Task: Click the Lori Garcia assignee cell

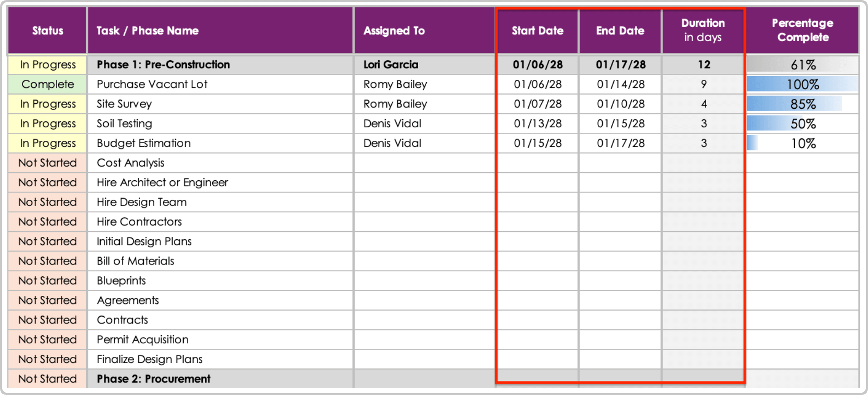Action: click(x=391, y=65)
